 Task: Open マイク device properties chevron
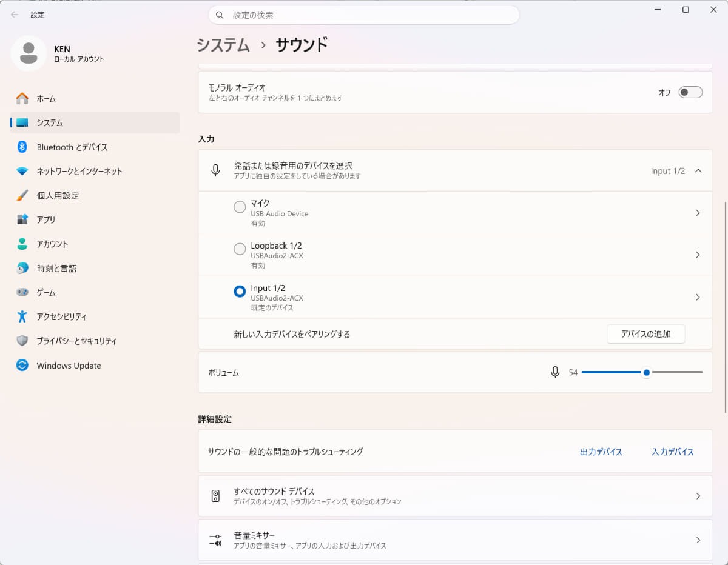[698, 213]
